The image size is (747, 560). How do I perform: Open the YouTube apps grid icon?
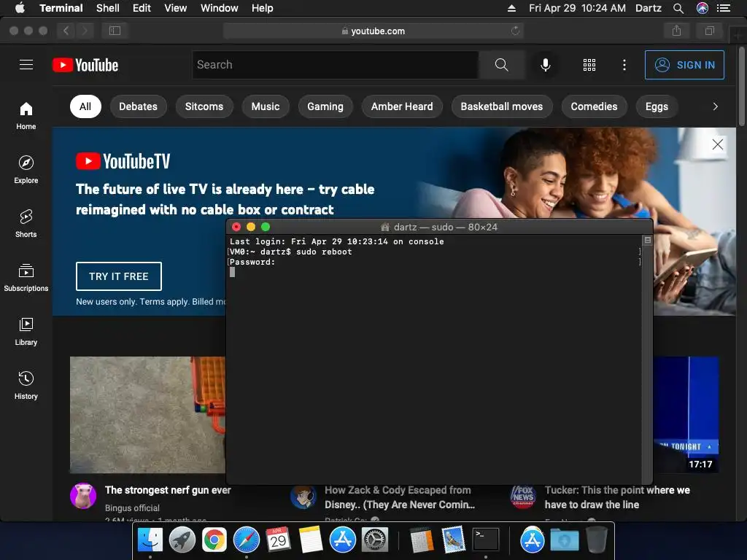point(589,65)
